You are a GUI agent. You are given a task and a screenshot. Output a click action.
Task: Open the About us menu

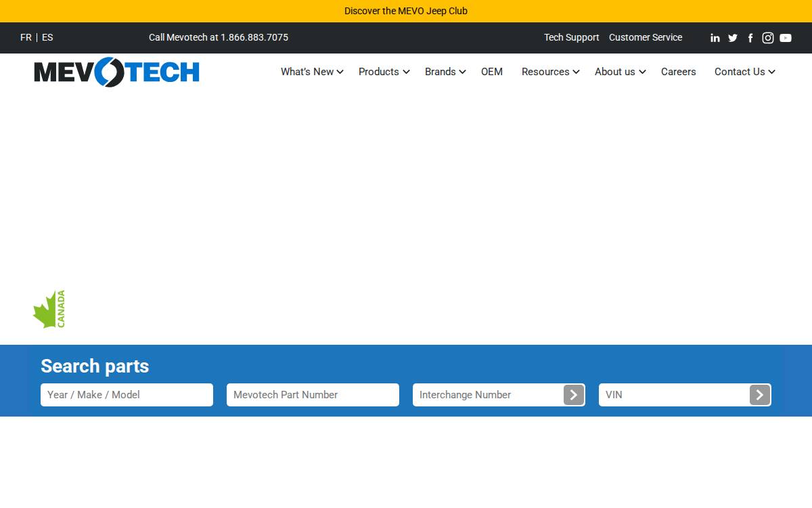[615, 72]
